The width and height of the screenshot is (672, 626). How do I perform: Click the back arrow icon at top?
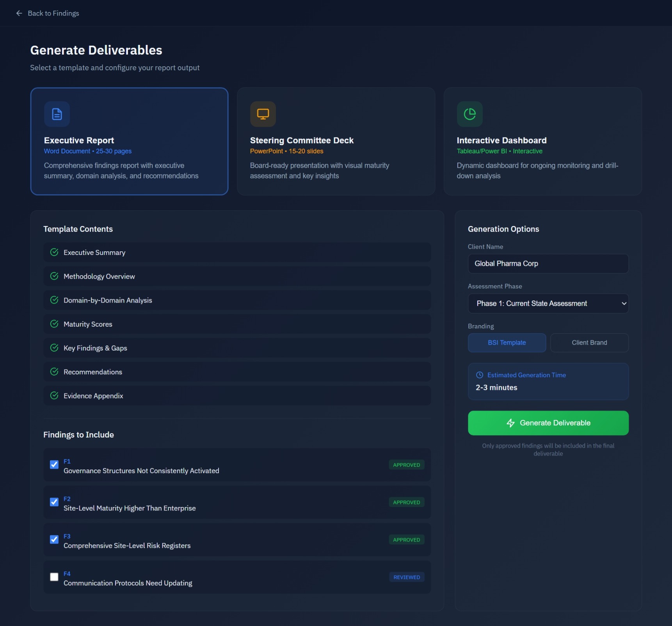pos(19,13)
